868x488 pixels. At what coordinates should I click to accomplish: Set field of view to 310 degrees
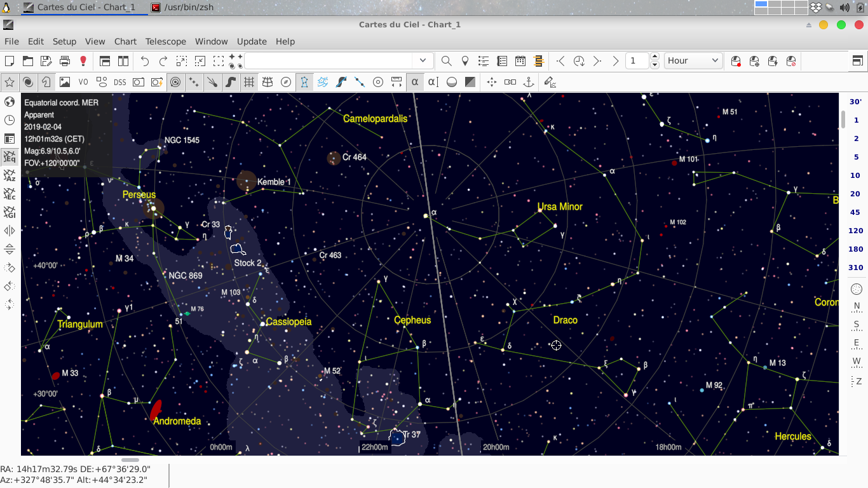[856, 268]
